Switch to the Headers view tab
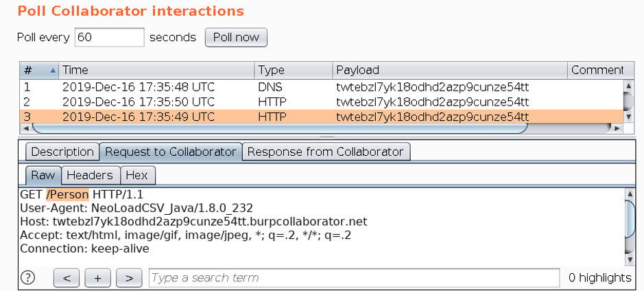 pyautogui.click(x=92, y=176)
